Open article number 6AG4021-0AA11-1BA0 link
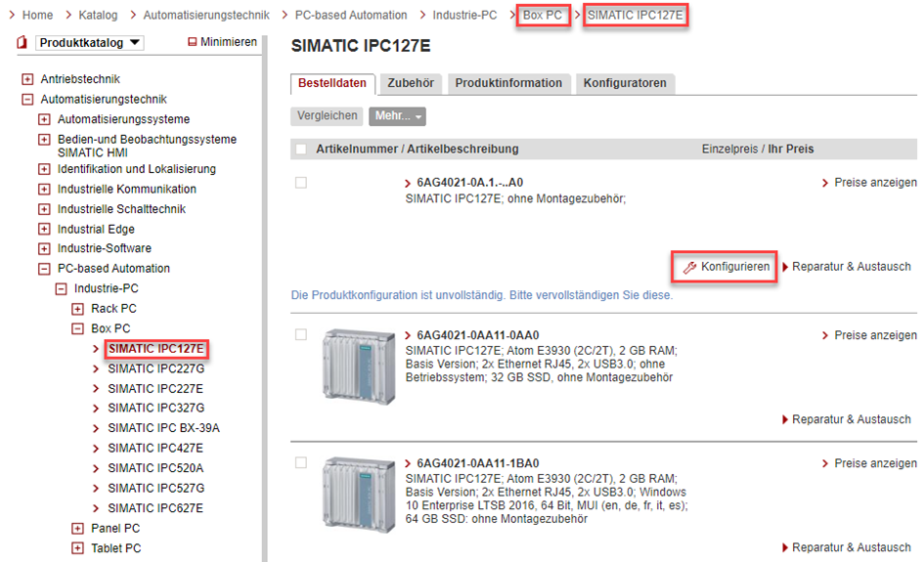This screenshot has width=924, height=562. point(478,463)
